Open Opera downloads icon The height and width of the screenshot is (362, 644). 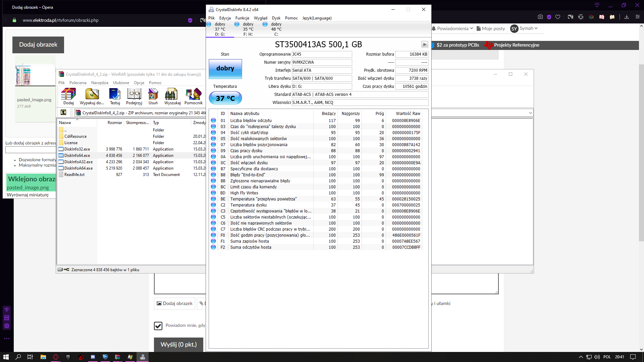[627, 17]
